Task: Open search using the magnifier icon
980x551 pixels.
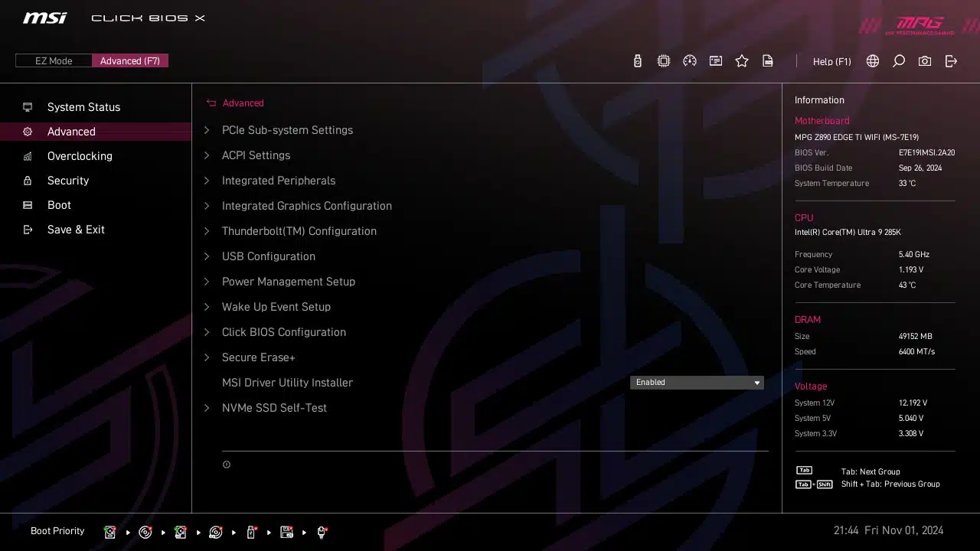Action: click(x=899, y=61)
